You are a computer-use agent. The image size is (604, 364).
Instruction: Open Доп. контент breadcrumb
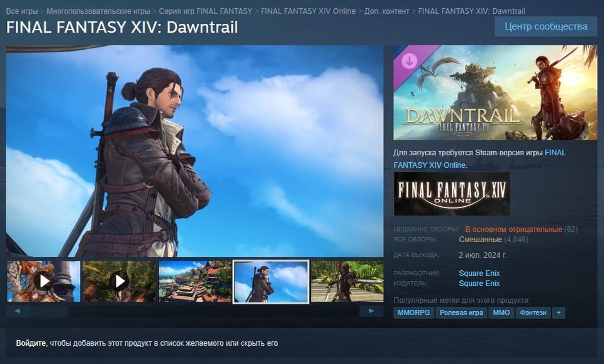[x=387, y=11]
